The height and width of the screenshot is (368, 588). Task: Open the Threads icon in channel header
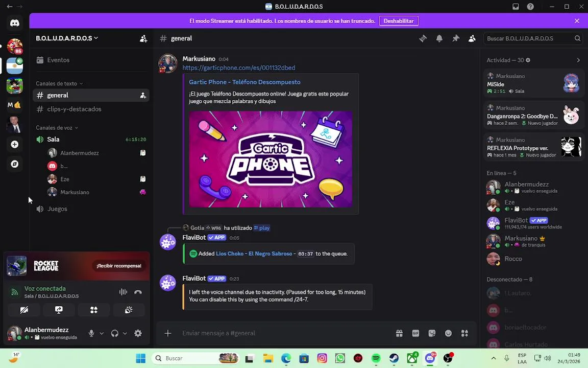423,38
